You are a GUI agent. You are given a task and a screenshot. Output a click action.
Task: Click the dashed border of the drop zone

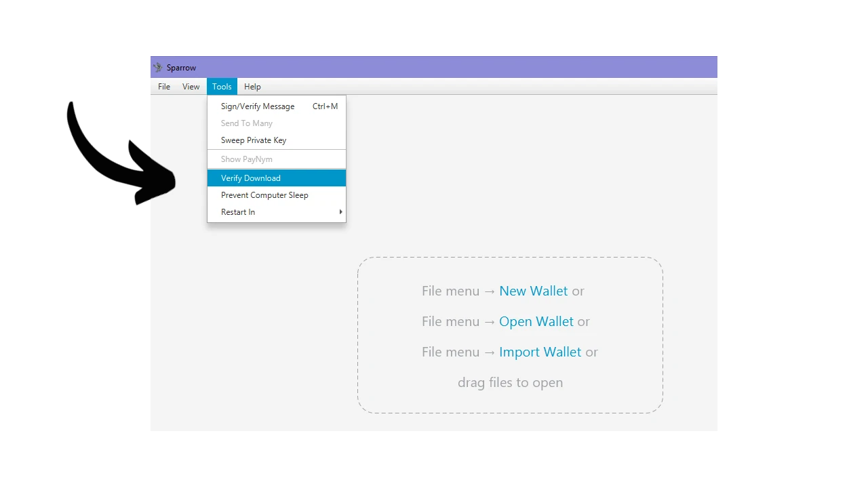[x=510, y=258]
